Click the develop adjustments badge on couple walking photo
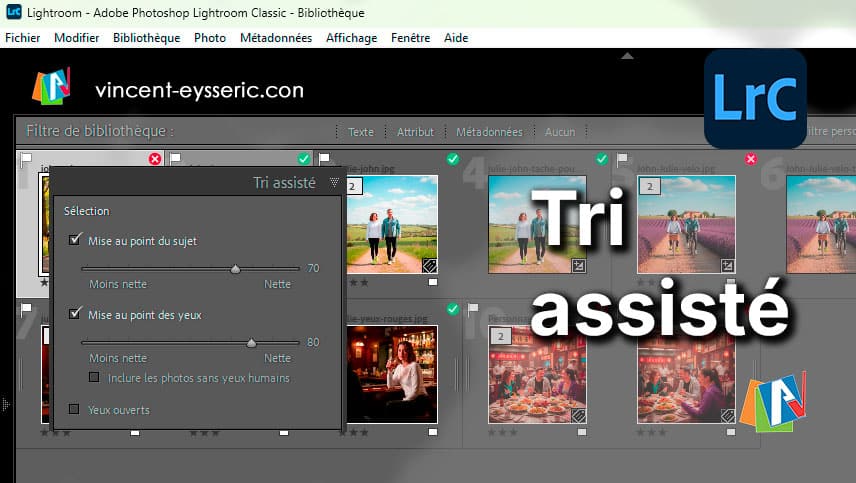 coord(428,265)
